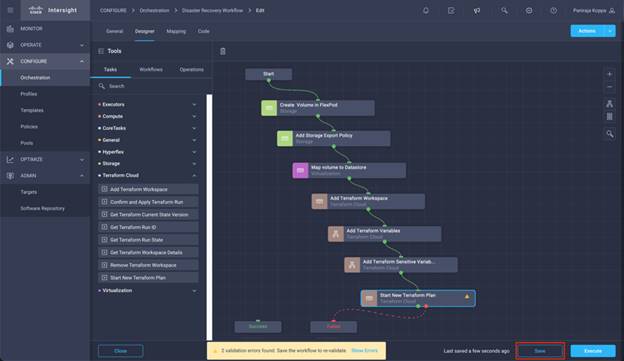
Task: Open the help question mark icon
Action: (x=554, y=11)
